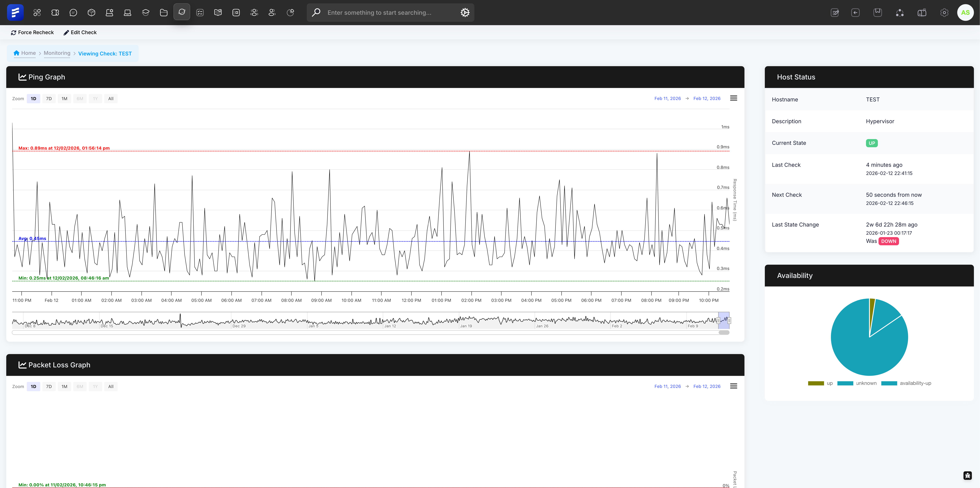Click the red Max: 0.89ms graph label
Image resolution: width=980 pixels, height=488 pixels.
tap(64, 148)
